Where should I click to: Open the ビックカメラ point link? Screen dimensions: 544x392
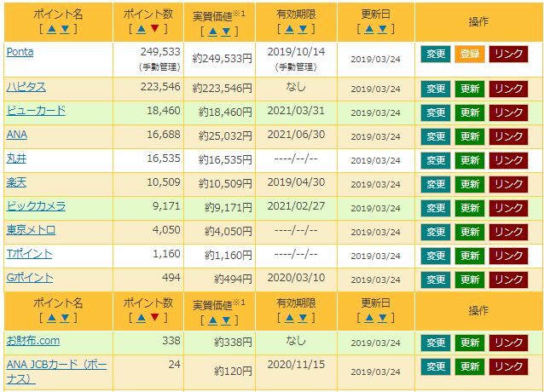(36, 206)
